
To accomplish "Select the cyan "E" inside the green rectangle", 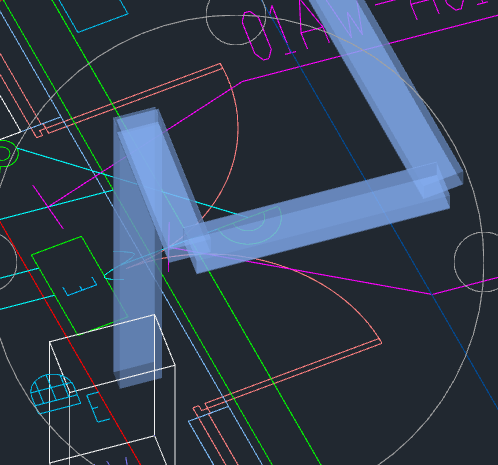I will click(80, 287).
